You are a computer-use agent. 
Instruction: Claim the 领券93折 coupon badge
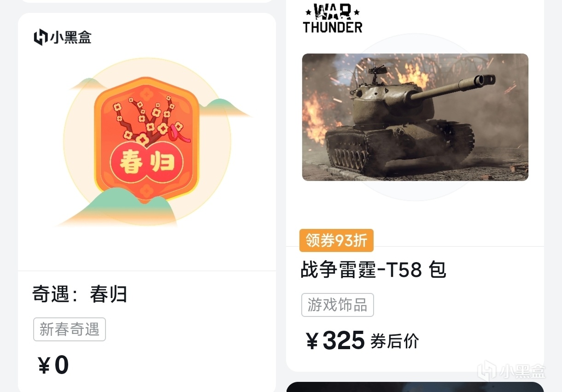coord(336,240)
